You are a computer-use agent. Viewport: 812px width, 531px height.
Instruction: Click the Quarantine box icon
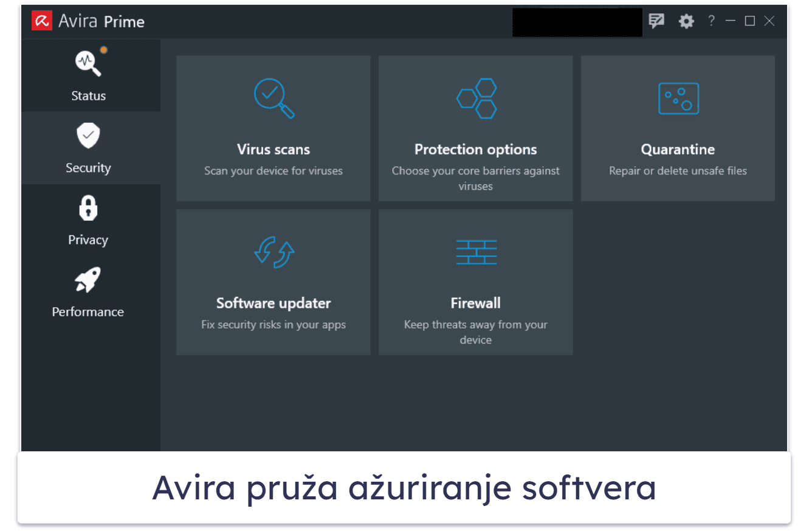coord(678,99)
